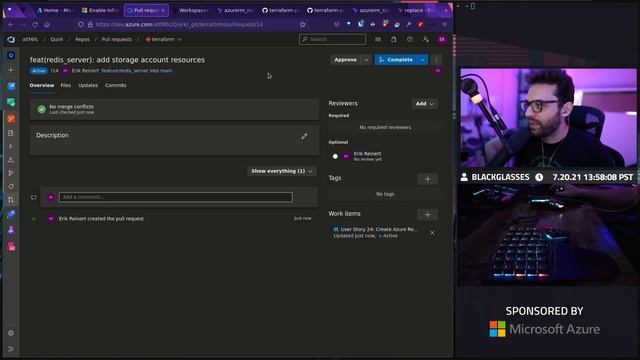This screenshot has width=640, height=360.
Task: Open Project settings gear icon
Action: (x=11, y=333)
